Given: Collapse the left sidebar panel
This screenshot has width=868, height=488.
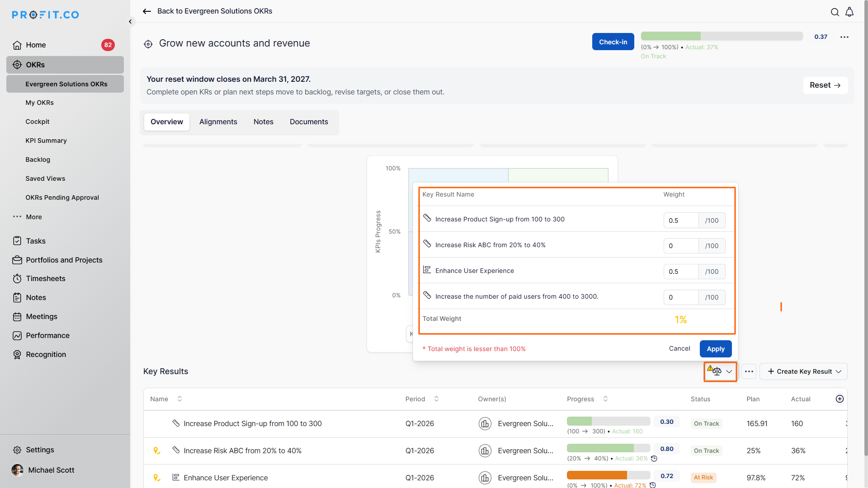Looking at the screenshot, I should (130, 21).
